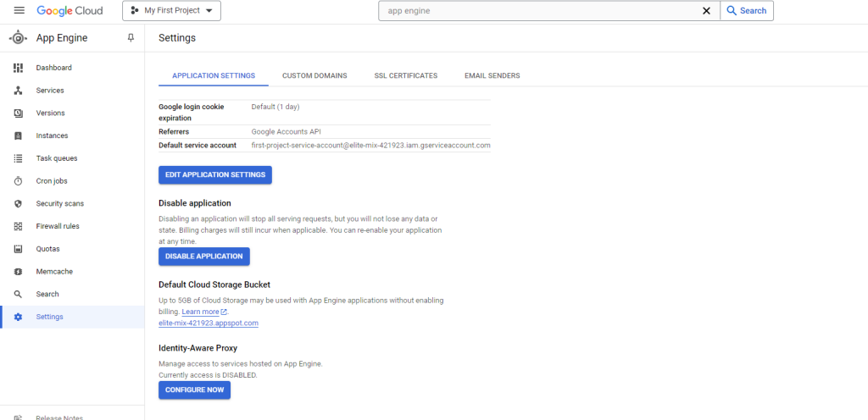
Task: Open Firewall rules grid icon
Action: (18, 227)
